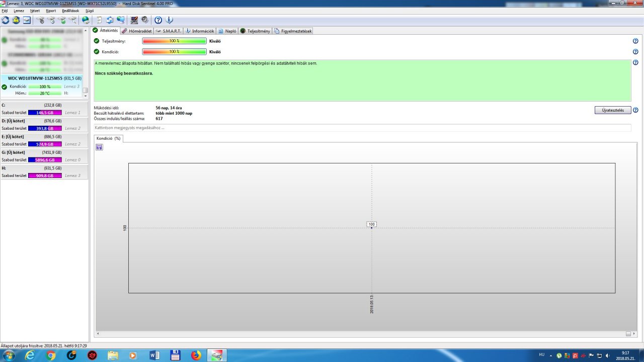Switch to the Hőmérséklet tab
The height and width of the screenshot is (362, 644).
coord(137,31)
